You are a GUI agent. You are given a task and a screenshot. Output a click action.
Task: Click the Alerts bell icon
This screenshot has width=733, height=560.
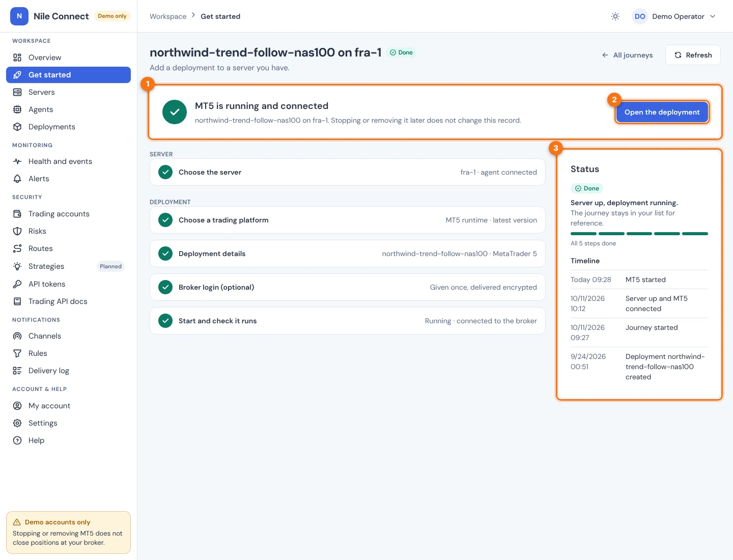coord(17,179)
